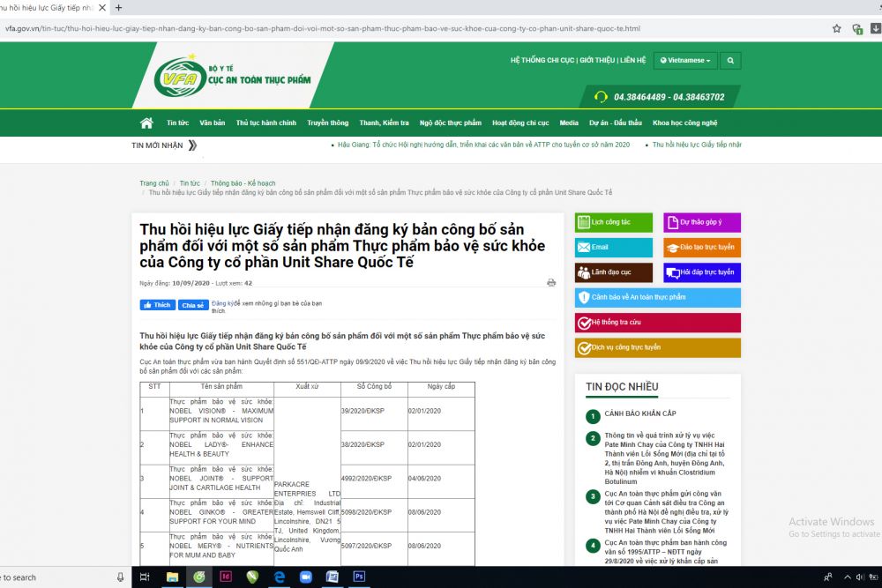Viewport: 882px width, 588px height.
Task: Click the HỆ THỐNG CHI CỤC link
Action: point(542,60)
